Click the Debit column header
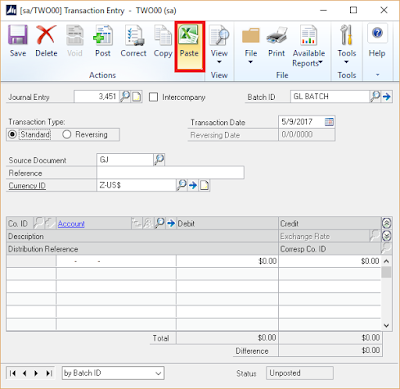 (x=186, y=223)
